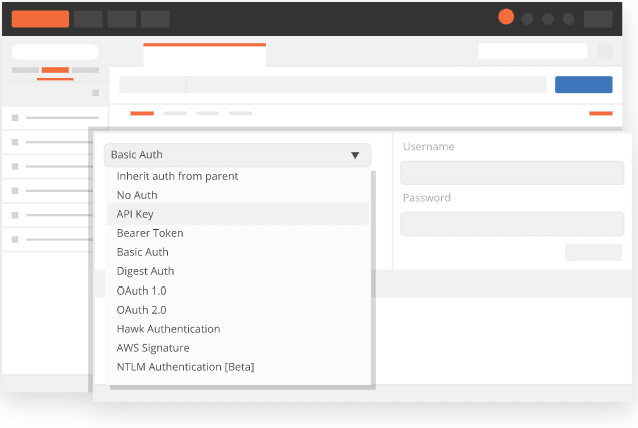The height and width of the screenshot is (428, 638).
Task: Click the orange button in top bar
Action: (x=40, y=19)
